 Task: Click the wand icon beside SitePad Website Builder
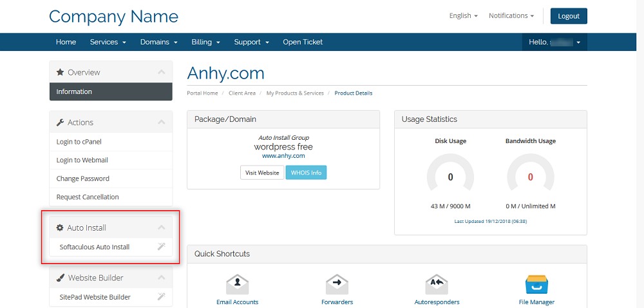click(162, 296)
